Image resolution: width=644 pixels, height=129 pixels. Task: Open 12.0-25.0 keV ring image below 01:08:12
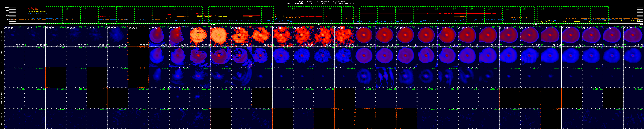click(x=365, y=77)
